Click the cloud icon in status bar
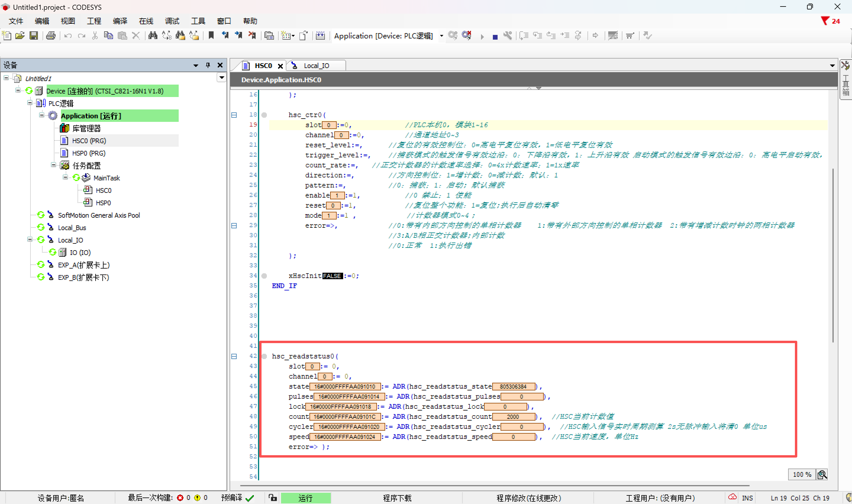852x504 pixels. pos(732,497)
